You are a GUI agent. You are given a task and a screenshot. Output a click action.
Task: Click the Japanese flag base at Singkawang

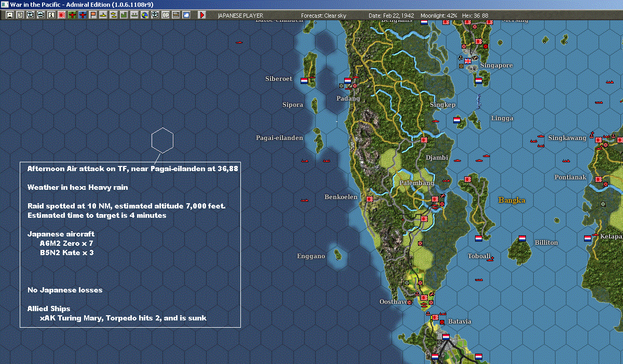click(599, 139)
